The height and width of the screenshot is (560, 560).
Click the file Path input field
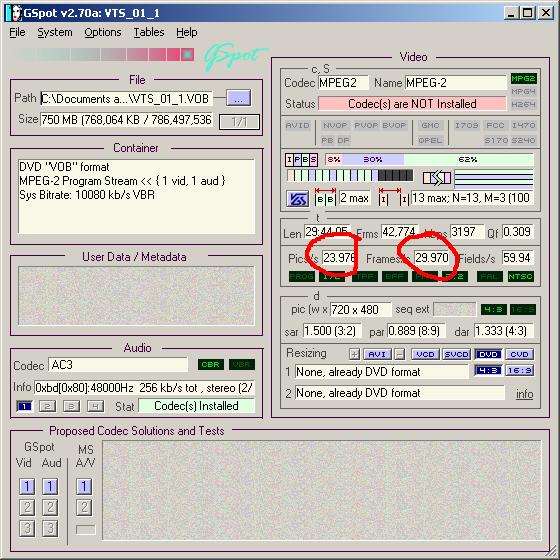click(127, 99)
